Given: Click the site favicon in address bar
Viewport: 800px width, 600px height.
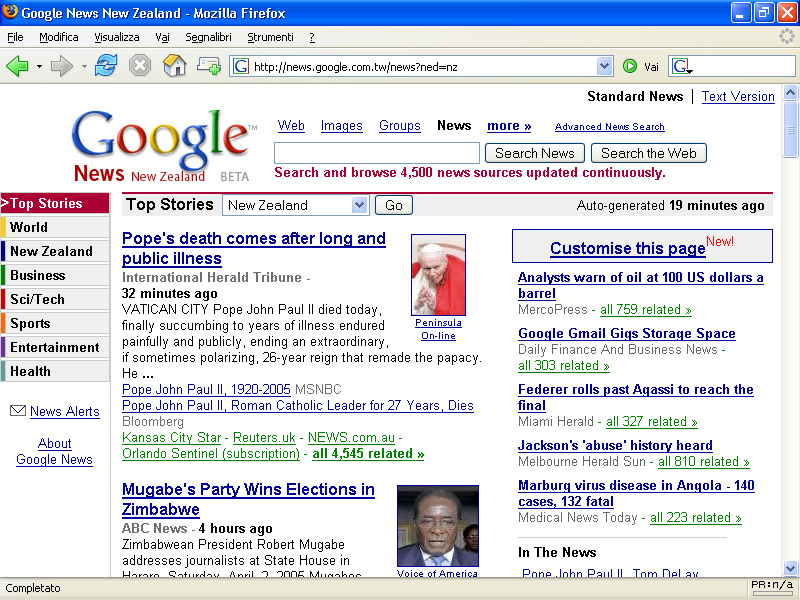Looking at the screenshot, I should pyautogui.click(x=241, y=66).
